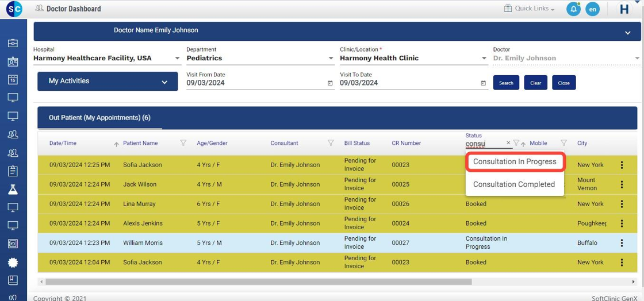Click CR Number 00025 cell
Viewport: 644px width, 301px height.
400,184
